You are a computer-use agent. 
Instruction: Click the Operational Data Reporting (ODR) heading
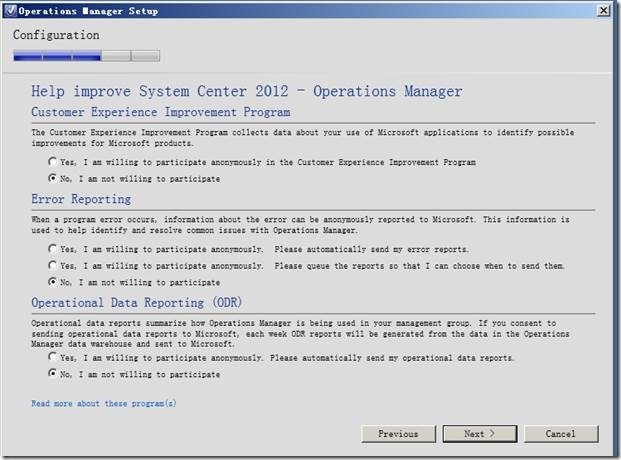click(137, 303)
